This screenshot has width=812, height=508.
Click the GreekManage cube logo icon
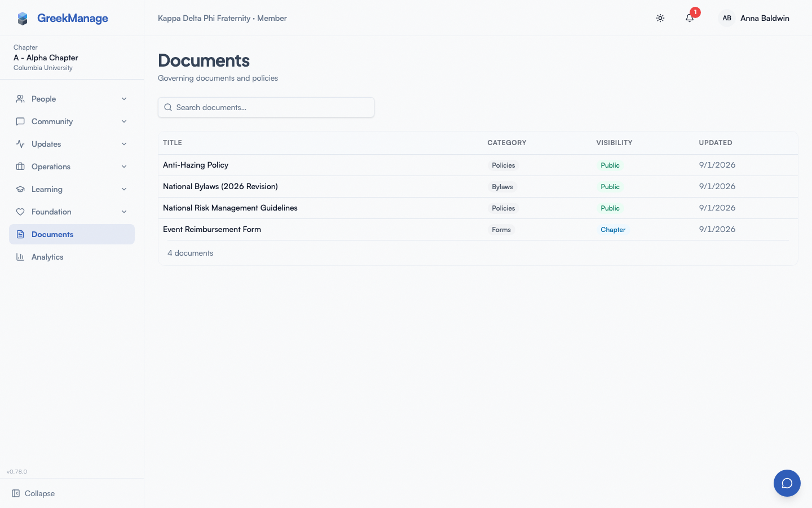23,19
